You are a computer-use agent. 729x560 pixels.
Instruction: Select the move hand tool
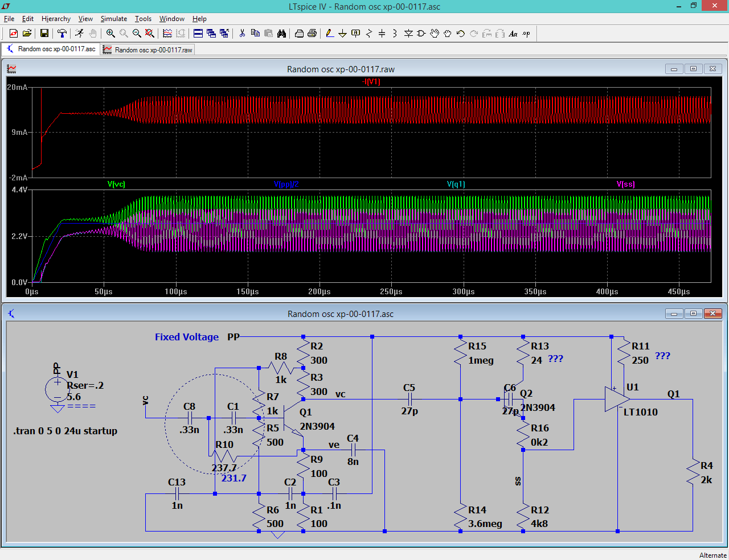(x=434, y=34)
